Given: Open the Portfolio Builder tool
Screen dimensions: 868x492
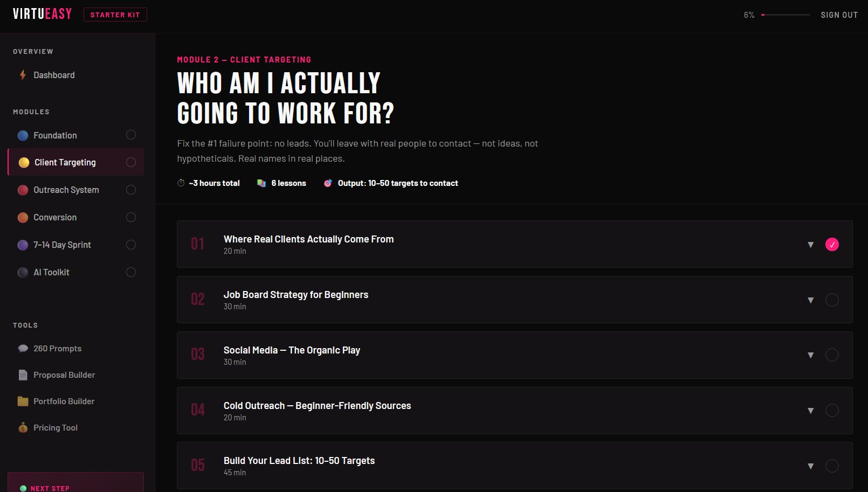Looking at the screenshot, I should click(x=76, y=401).
